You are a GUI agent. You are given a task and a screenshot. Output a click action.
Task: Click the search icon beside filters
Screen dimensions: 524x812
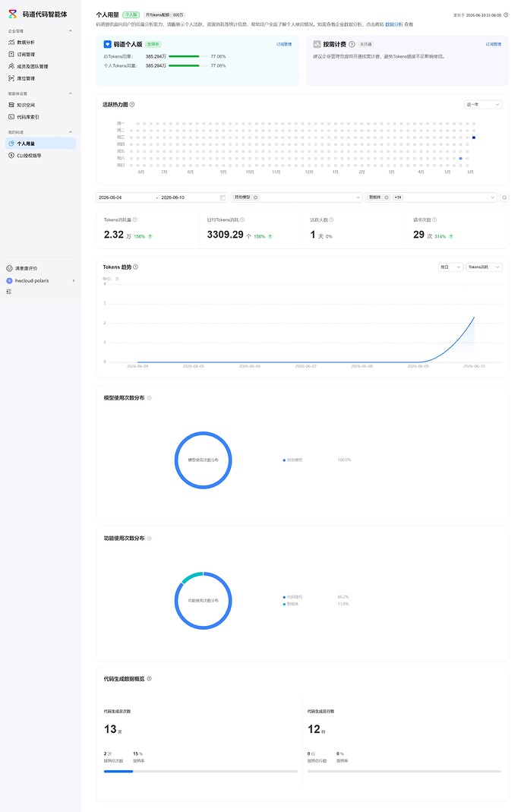click(503, 197)
